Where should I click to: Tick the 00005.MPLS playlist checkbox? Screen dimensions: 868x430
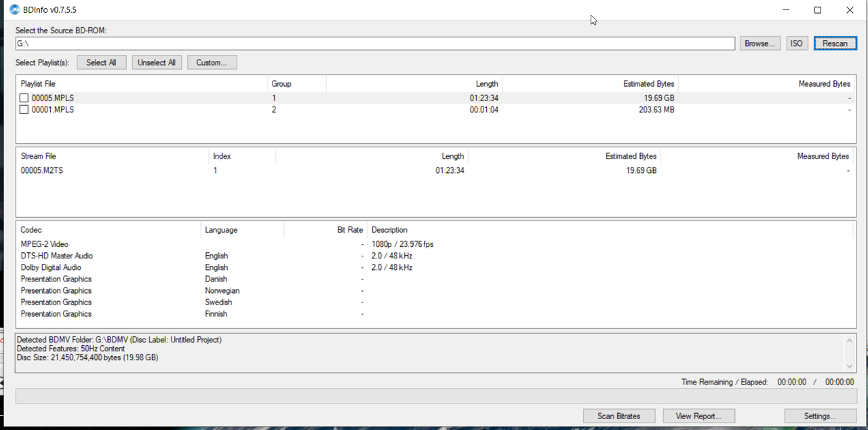[24, 98]
